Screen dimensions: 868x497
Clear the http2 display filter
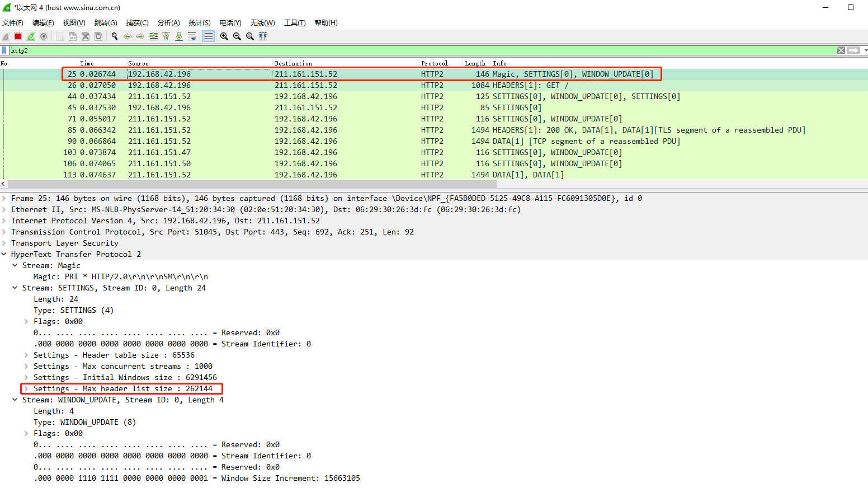pyautogui.click(x=841, y=50)
